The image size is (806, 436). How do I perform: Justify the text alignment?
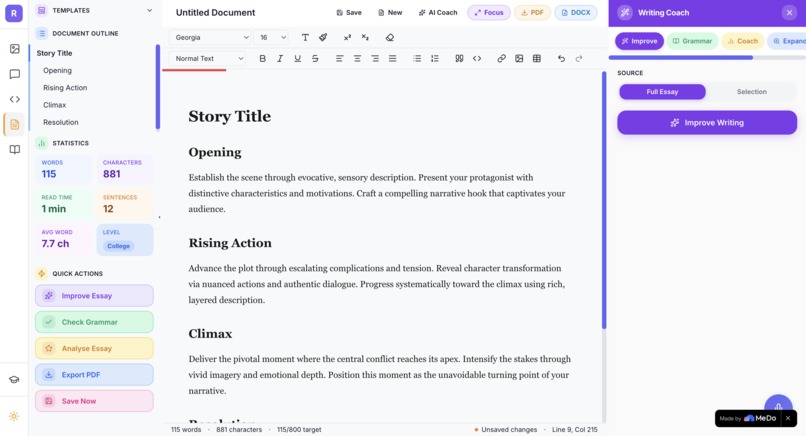393,59
